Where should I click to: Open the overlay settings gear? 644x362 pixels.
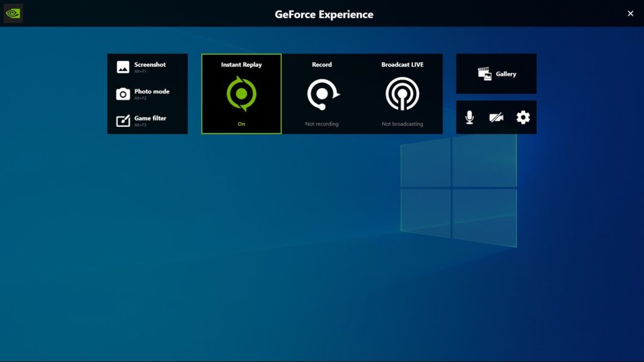click(523, 117)
